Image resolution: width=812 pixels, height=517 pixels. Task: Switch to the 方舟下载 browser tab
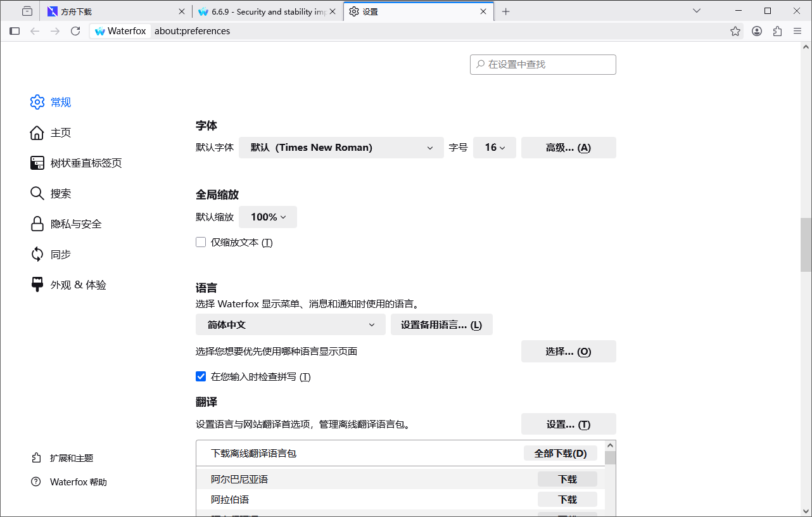pyautogui.click(x=114, y=11)
